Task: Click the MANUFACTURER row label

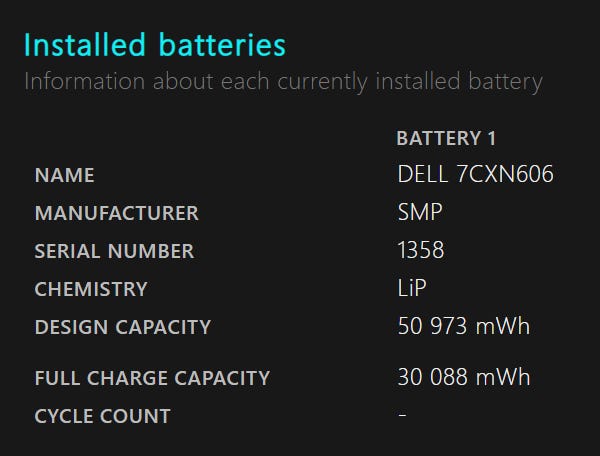Action: (116, 213)
